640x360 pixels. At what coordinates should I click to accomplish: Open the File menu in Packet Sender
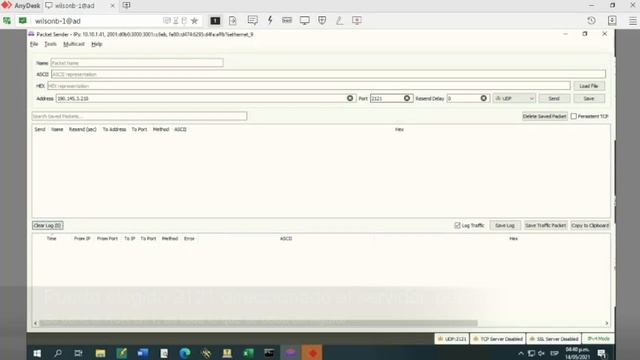pyautogui.click(x=34, y=44)
